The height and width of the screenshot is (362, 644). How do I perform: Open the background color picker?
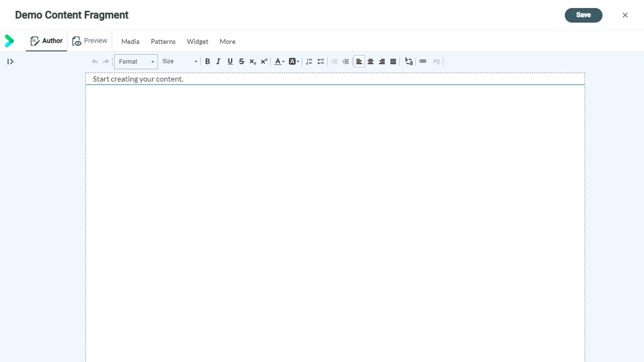(x=294, y=61)
